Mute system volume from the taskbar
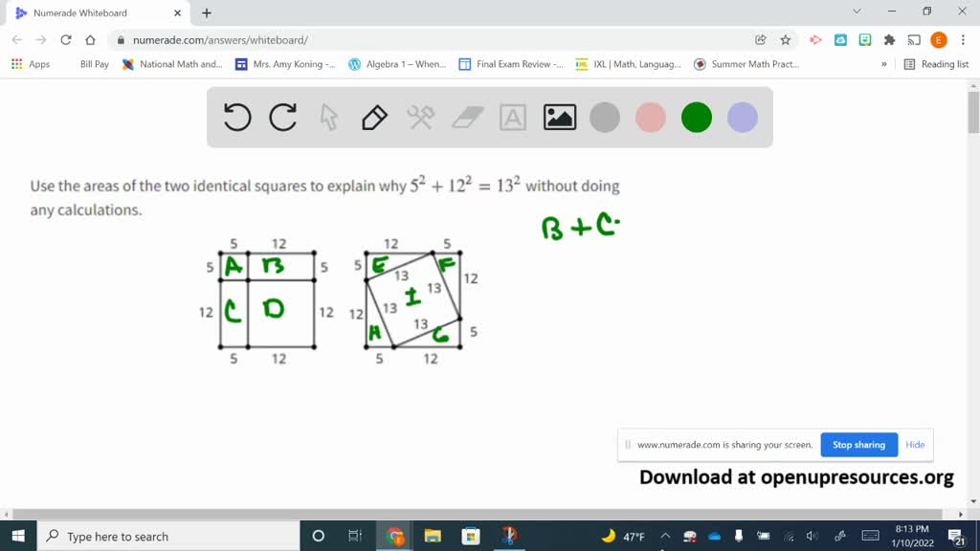 pyautogui.click(x=813, y=536)
